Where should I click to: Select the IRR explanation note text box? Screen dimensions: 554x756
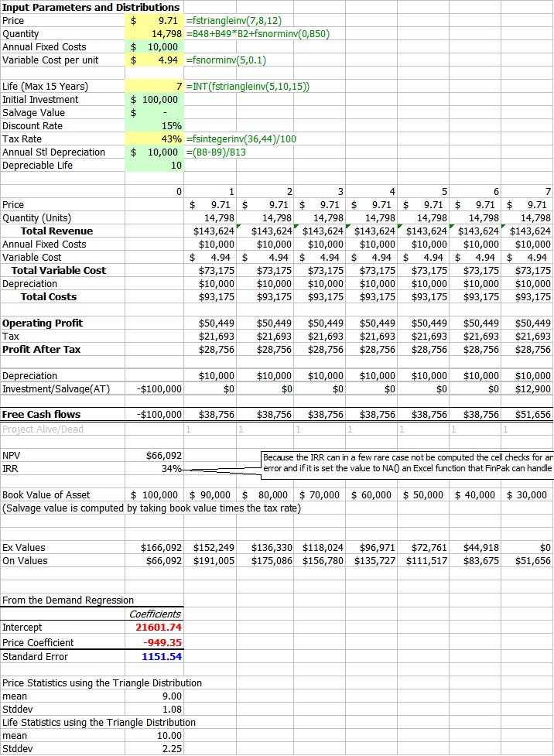(408, 463)
